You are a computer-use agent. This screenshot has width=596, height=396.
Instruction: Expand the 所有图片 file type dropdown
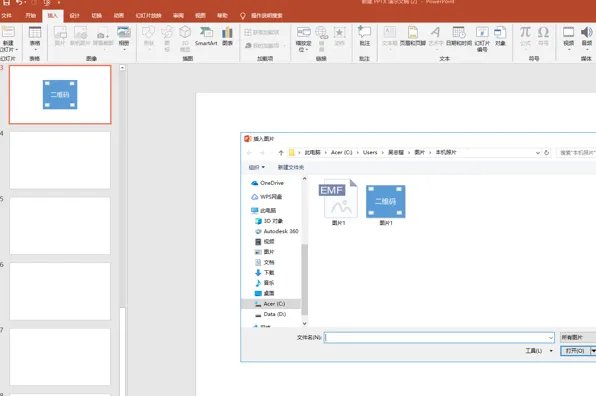[578, 337]
